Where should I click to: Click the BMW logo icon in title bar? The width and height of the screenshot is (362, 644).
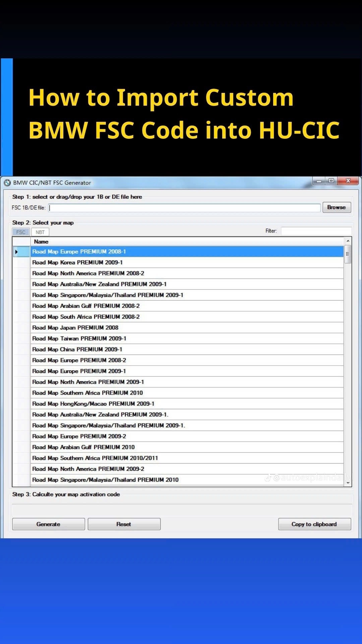click(7, 183)
